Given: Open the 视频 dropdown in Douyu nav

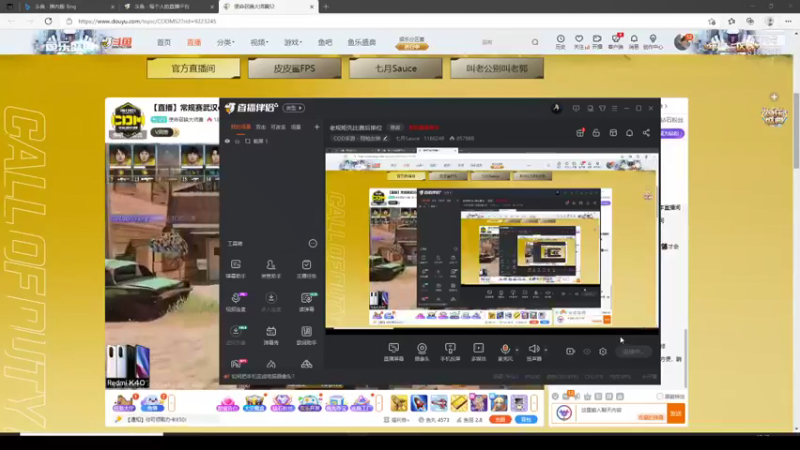Looking at the screenshot, I should pyautogui.click(x=259, y=42).
